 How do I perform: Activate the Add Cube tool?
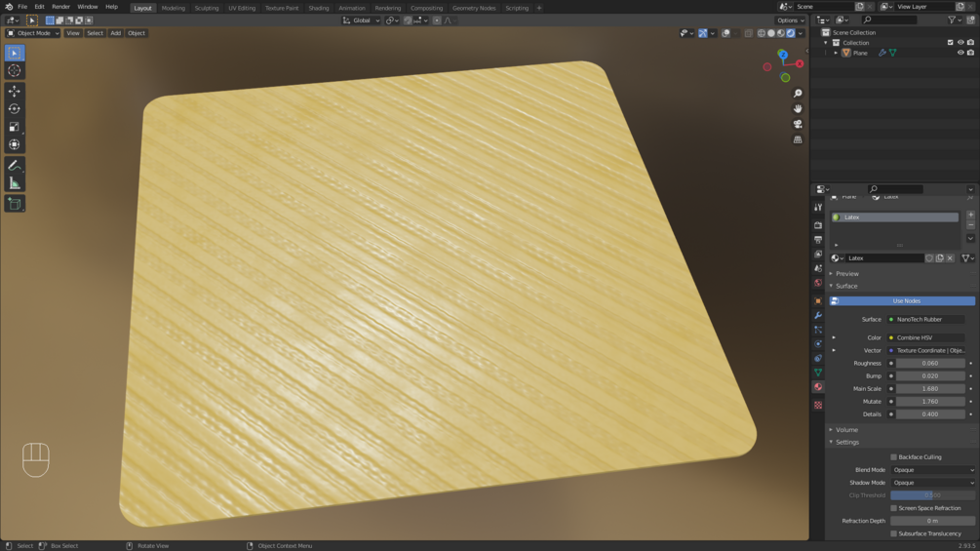pos(15,204)
